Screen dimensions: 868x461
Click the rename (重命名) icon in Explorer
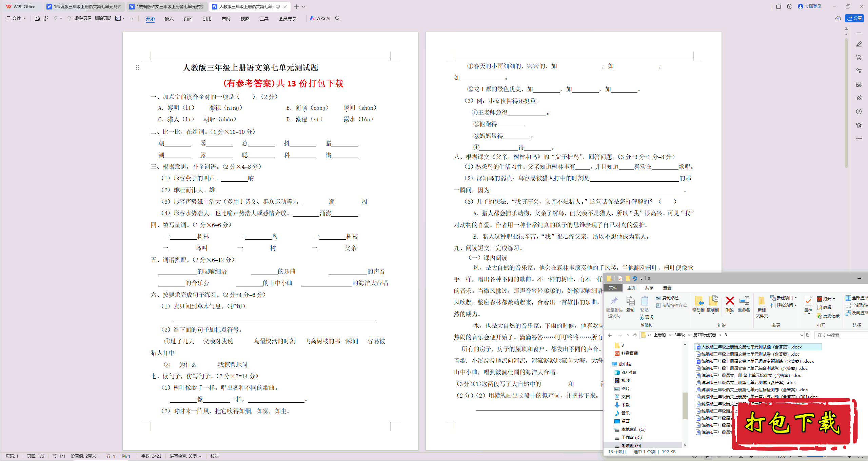(x=744, y=304)
